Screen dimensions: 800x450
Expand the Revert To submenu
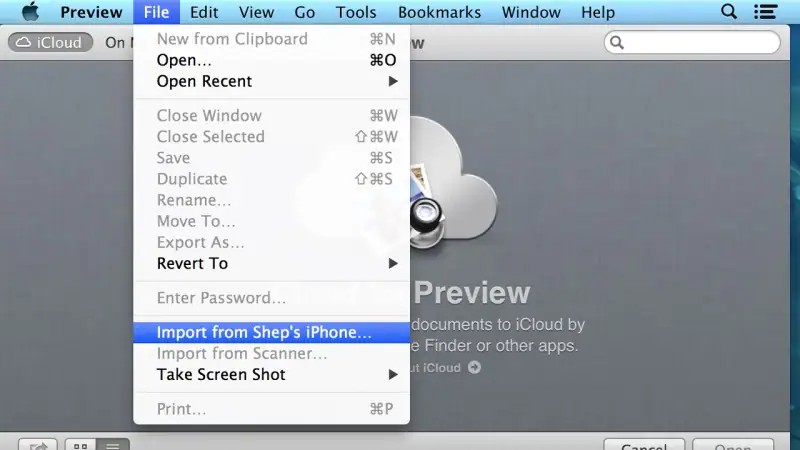271,263
